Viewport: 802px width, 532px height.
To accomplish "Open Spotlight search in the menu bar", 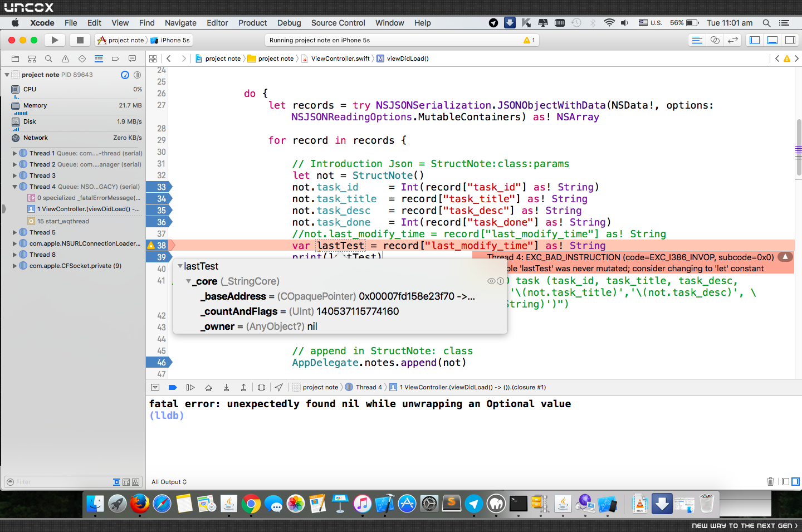I will [766, 23].
